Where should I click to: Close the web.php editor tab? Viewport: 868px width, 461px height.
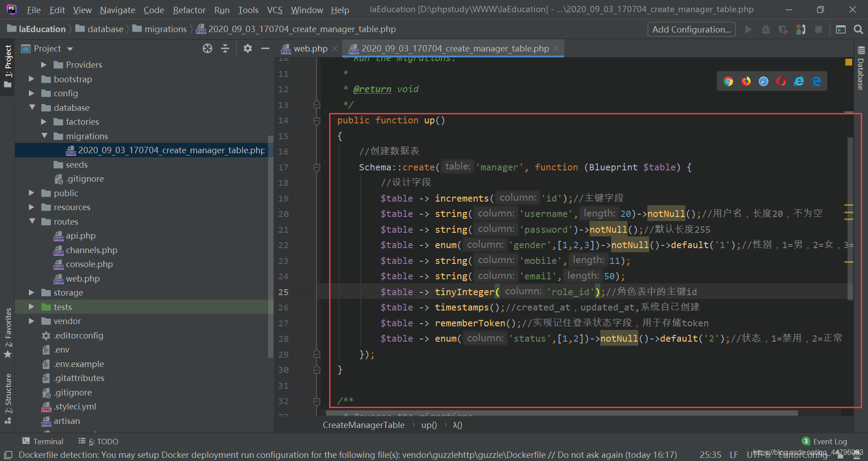pos(335,48)
